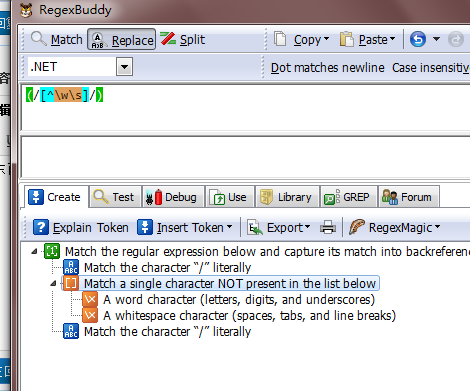Click the Copy page icon

(280, 39)
